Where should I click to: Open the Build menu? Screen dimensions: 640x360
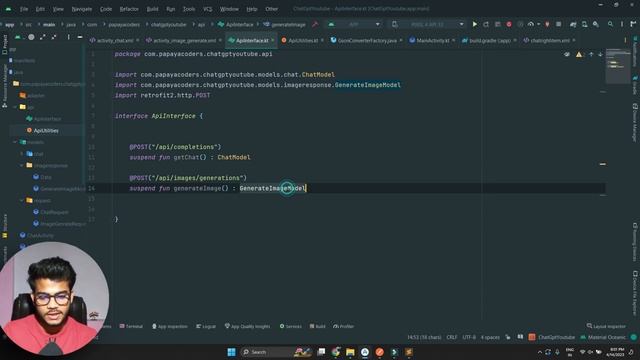coord(152,9)
